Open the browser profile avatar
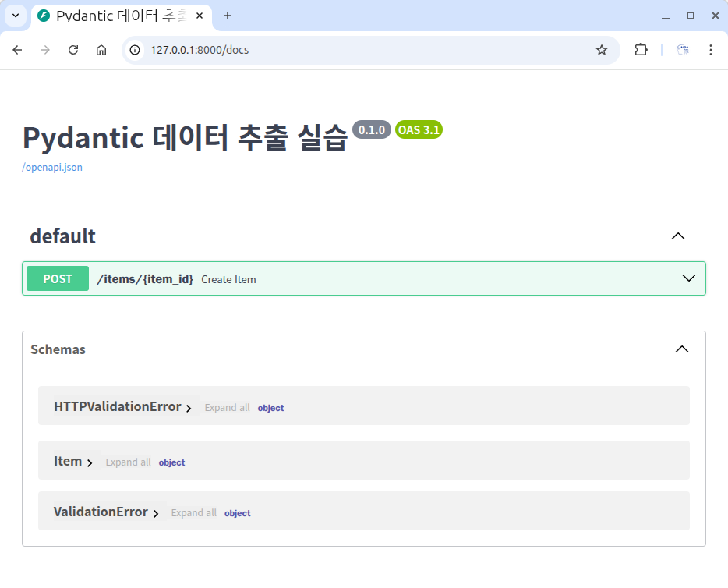The width and height of the screenshot is (728, 588). click(x=683, y=50)
